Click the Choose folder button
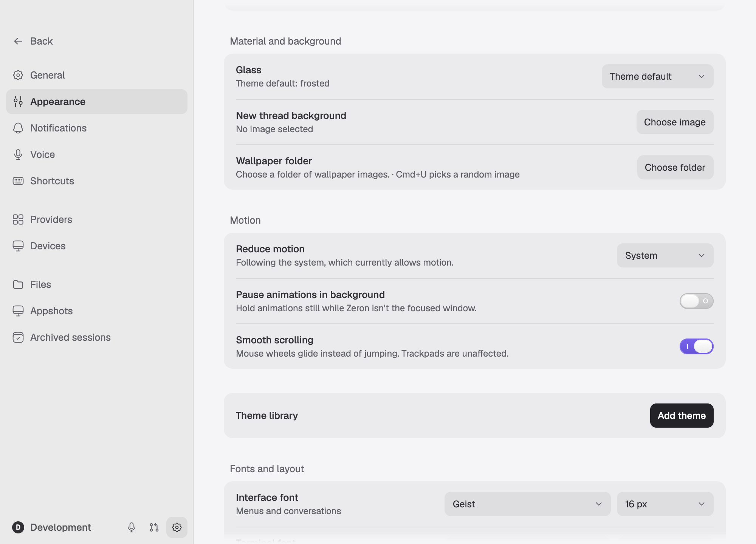Viewport: 756px width, 544px height. pos(675,167)
